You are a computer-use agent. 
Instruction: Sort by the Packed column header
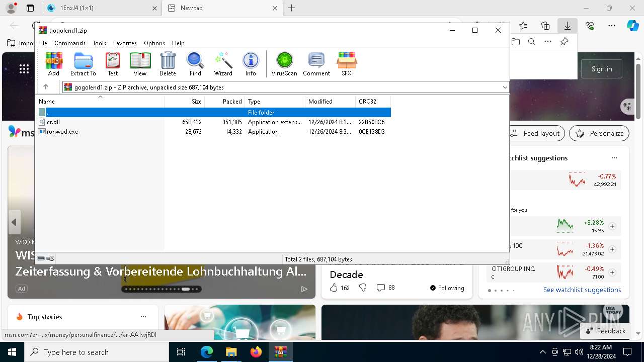pos(224,102)
